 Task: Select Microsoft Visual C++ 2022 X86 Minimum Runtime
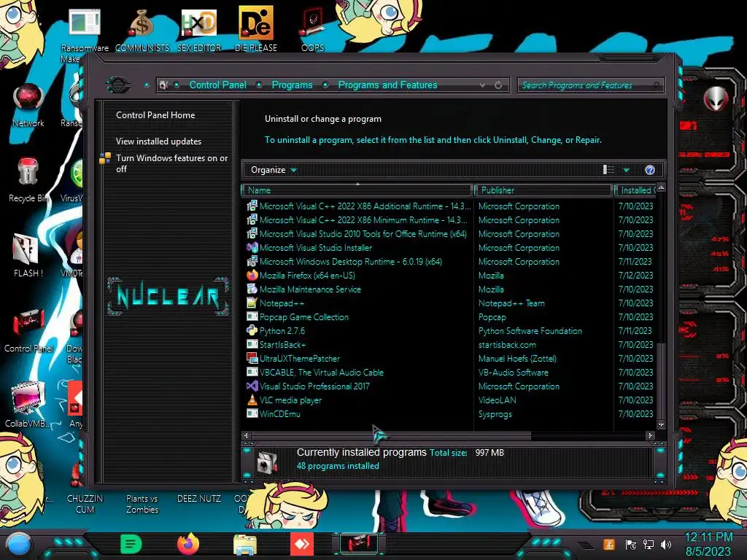[449, 220]
